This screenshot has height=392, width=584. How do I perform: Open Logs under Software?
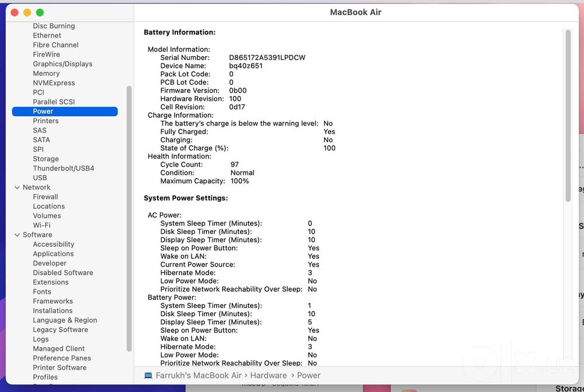pyautogui.click(x=41, y=339)
